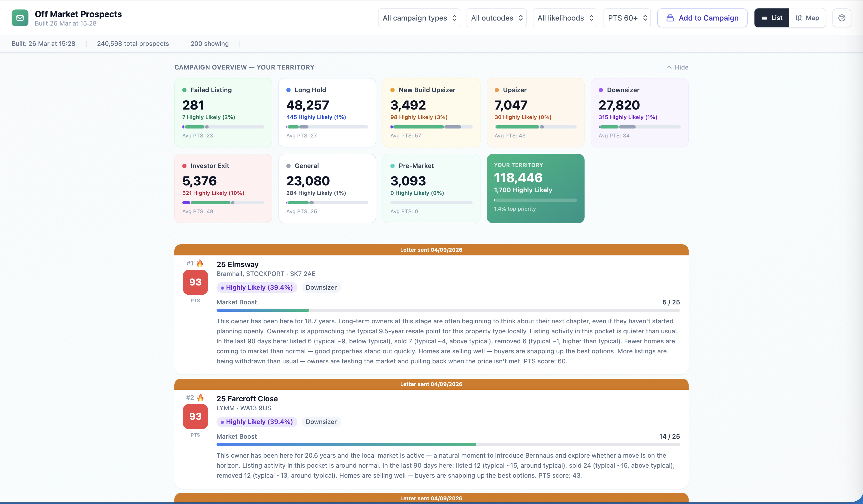Click Highly Likely (39.4%) tag on 25 Farcroft Close

click(257, 422)
